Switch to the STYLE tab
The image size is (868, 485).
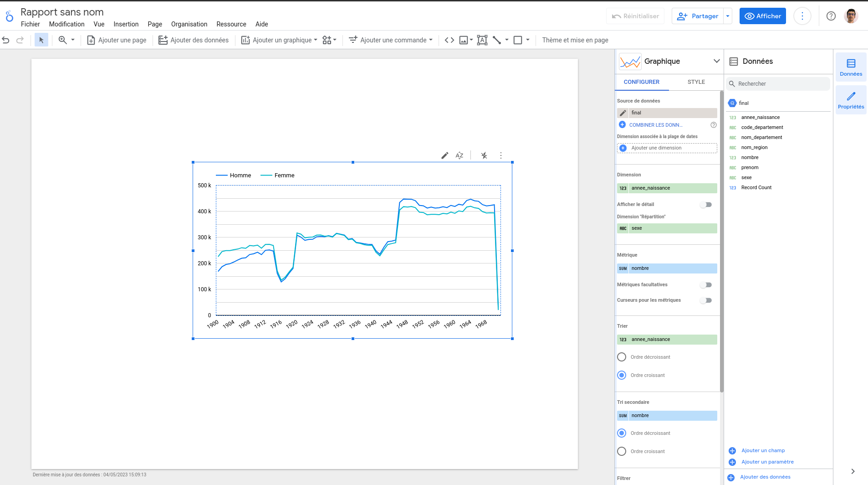tap(696, 82)
